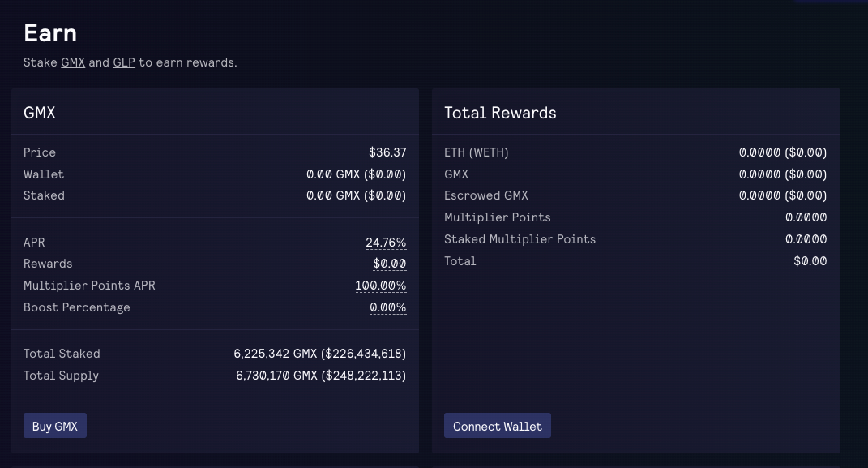The height and width of the screenshot is (468, 868).
Task: Click the ETH (WETH) rewards row label
Action: point(476,152)
